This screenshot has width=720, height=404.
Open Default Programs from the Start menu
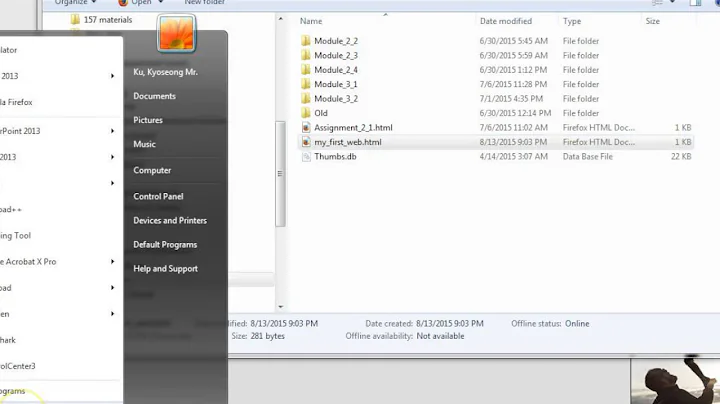(x=165, y=245)
